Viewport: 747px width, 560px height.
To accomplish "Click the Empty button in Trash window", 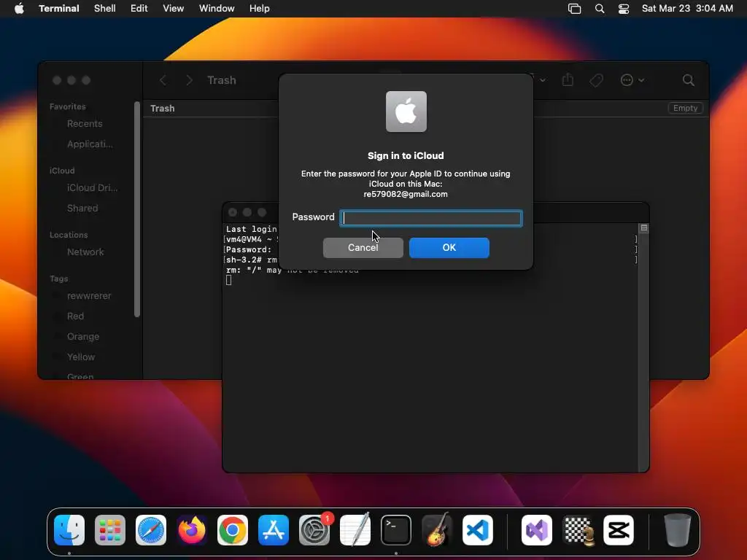I will point(685,108).
